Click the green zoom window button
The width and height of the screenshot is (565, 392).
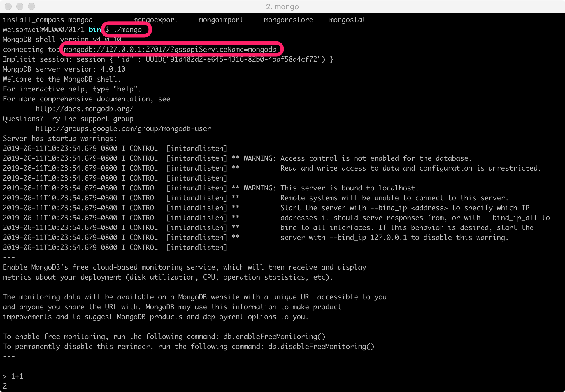(x=31, y=6)
